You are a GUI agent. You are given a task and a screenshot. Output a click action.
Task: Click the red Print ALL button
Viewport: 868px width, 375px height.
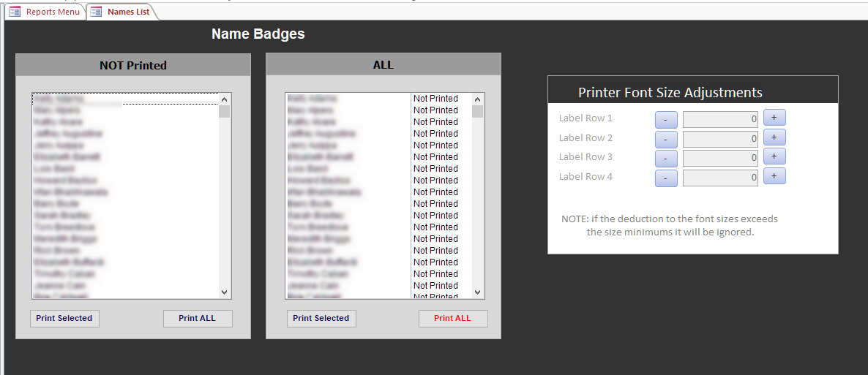click(x=453, y=319)
